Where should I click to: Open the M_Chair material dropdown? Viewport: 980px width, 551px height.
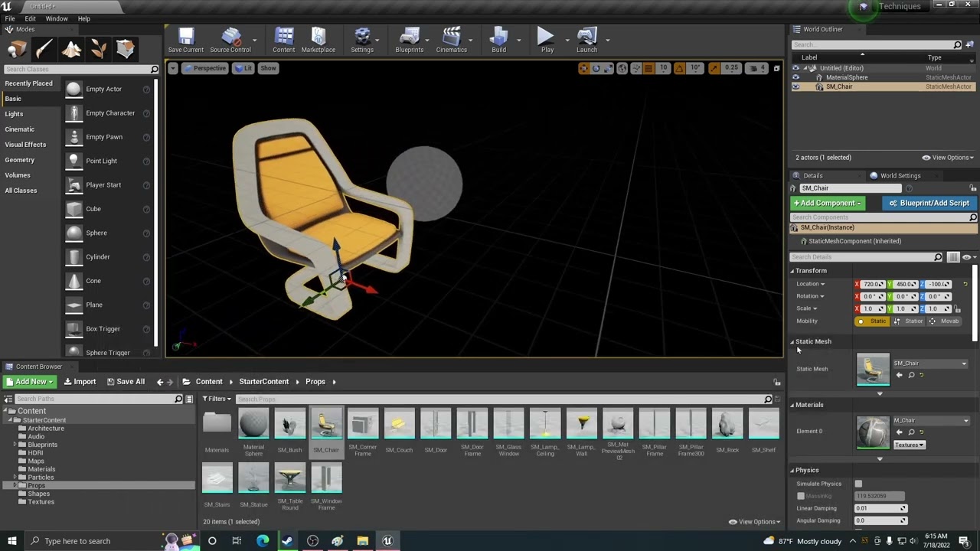click(x=930, y=420)
